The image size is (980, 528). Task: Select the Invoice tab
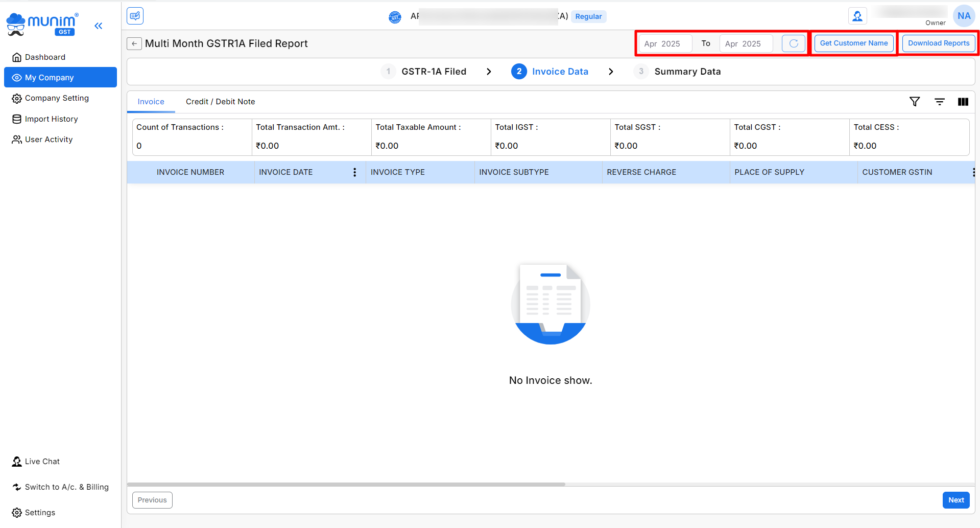click(151, 102)
